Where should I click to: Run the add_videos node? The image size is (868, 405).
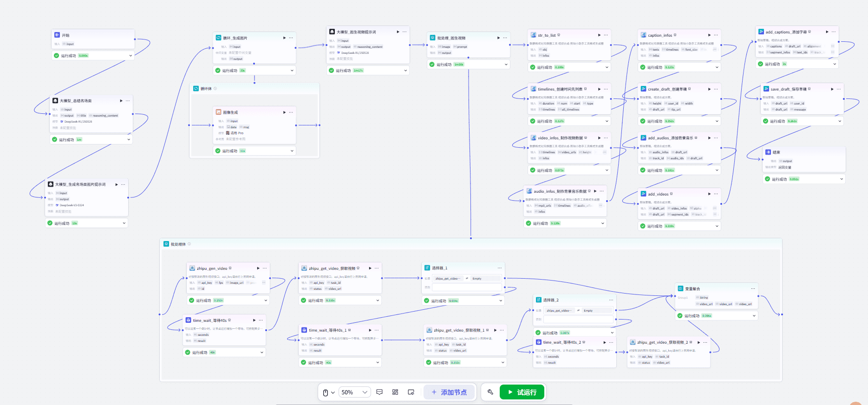click(709, 194)
